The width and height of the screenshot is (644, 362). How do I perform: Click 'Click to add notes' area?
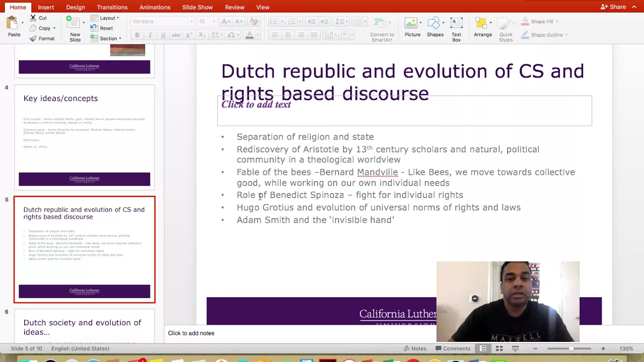(191, 333)
